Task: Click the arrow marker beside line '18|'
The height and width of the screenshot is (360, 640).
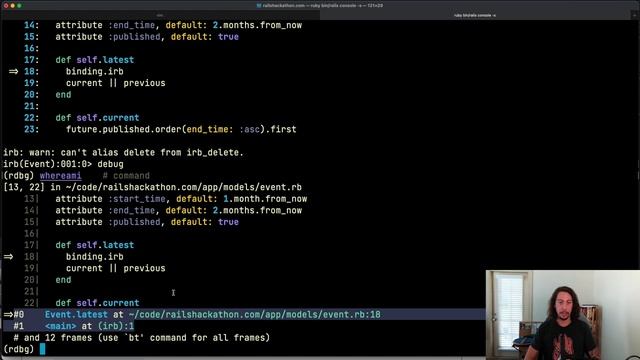Action: pos(9,257)
